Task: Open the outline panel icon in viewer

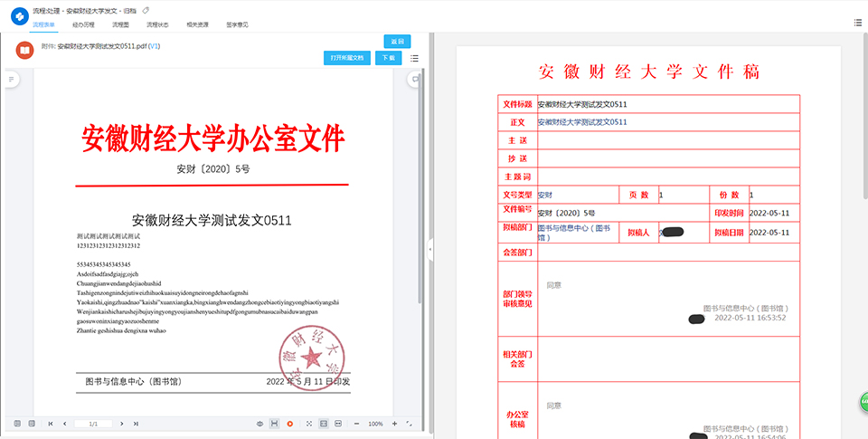Action: pyautogui.click(x=12, y=80)
